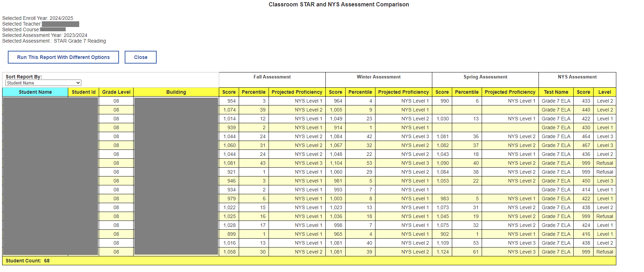The height and width of the screenshot is (272, 644).
Task: Select the Building column header
Action: click(176, 92)
